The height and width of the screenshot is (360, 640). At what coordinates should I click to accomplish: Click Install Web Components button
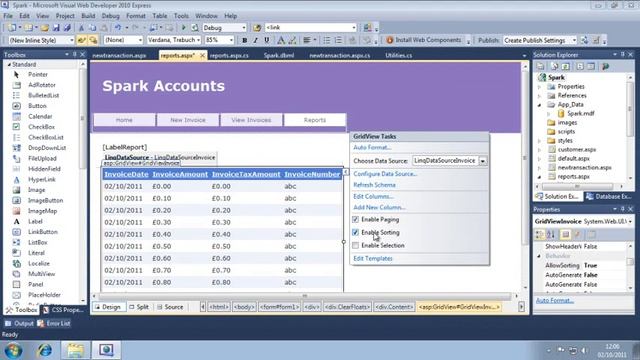click(x=424, y=40)
